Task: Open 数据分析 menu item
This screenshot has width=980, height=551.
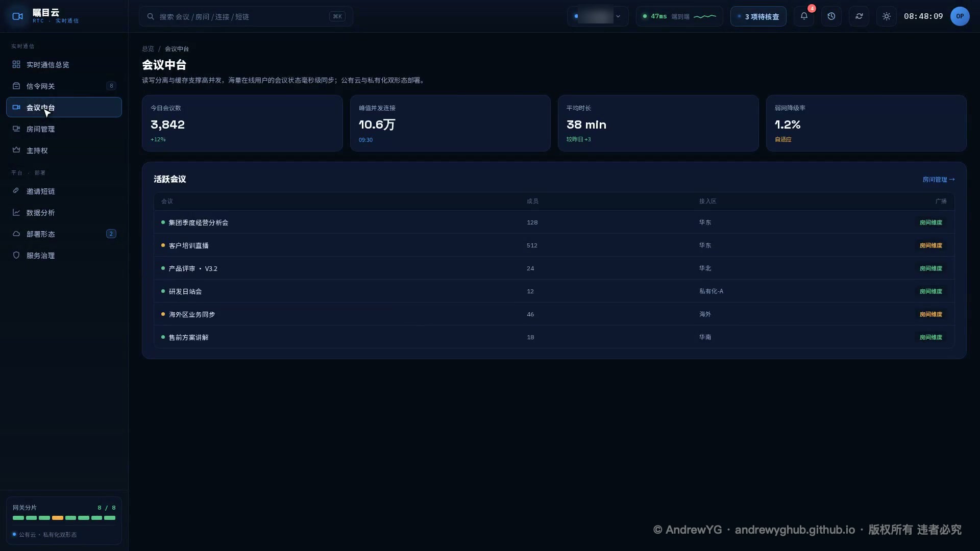Action: [x=64, y=212]
